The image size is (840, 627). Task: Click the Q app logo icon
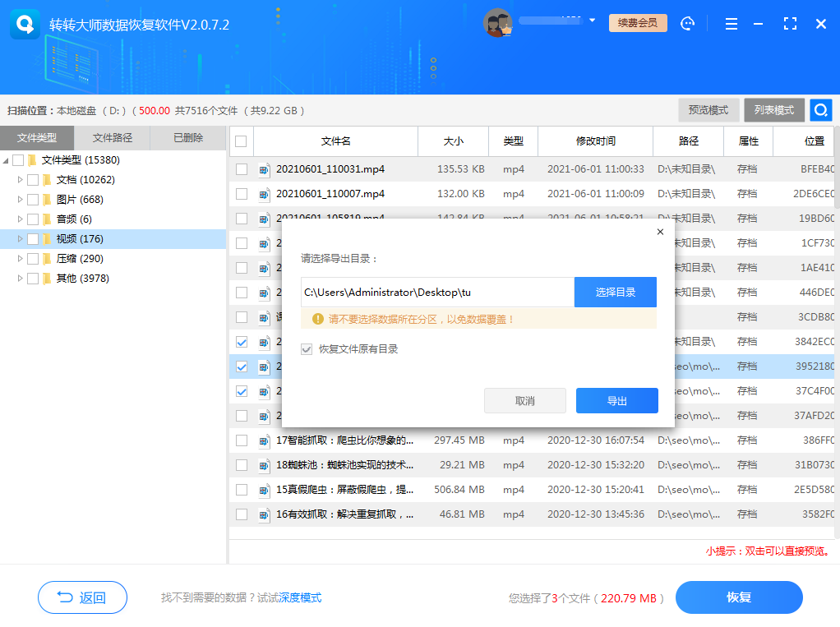(24, 24)
